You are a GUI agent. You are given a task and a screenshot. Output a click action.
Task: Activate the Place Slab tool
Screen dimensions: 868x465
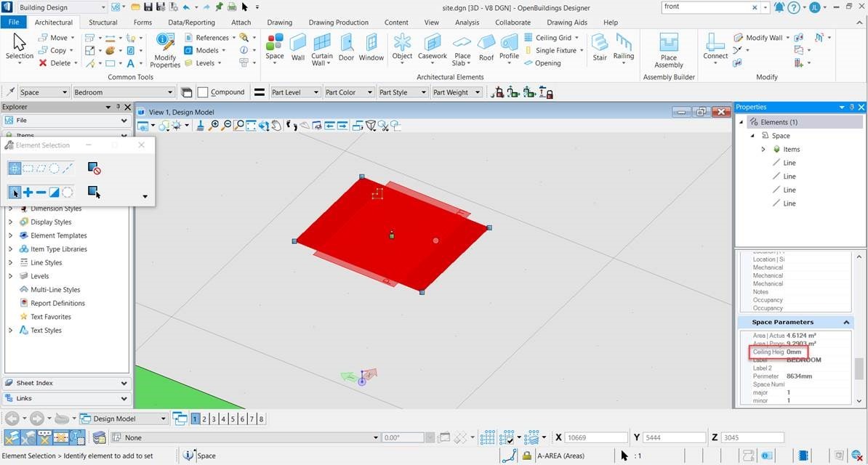tap(462, 50)
